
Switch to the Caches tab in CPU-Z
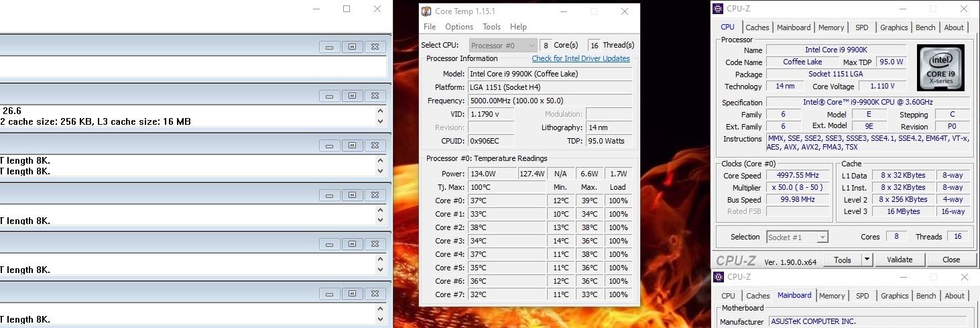tap(757, 28)
